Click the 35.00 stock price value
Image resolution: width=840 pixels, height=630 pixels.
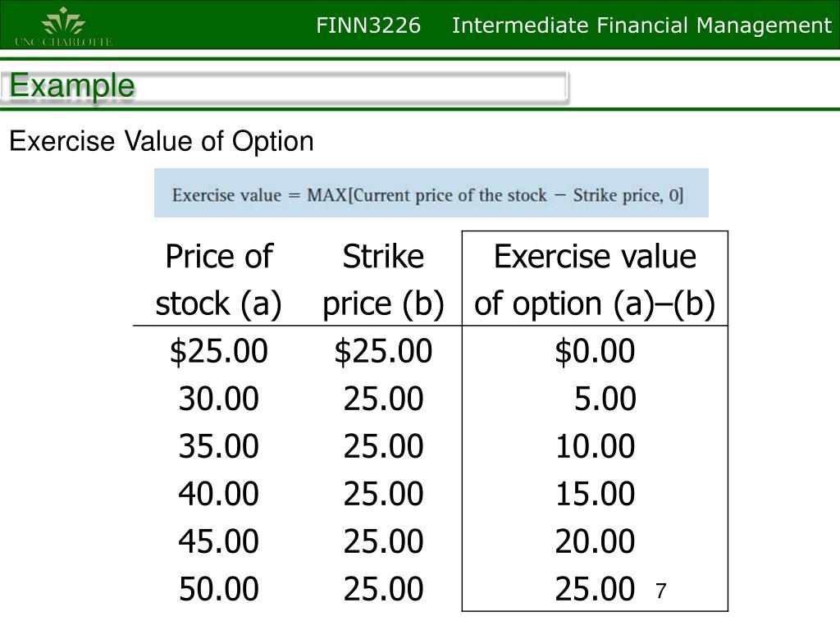click(x=218, y=446)
